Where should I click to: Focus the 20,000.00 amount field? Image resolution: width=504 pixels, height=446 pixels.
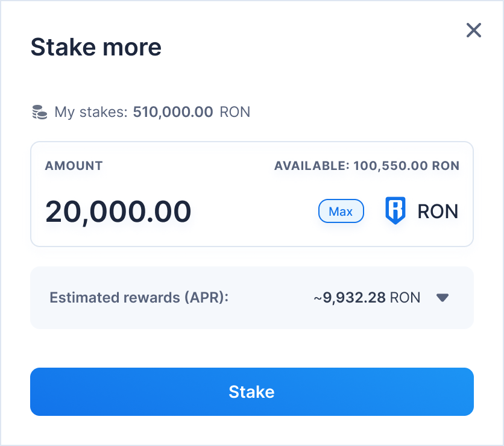[118, 211]
